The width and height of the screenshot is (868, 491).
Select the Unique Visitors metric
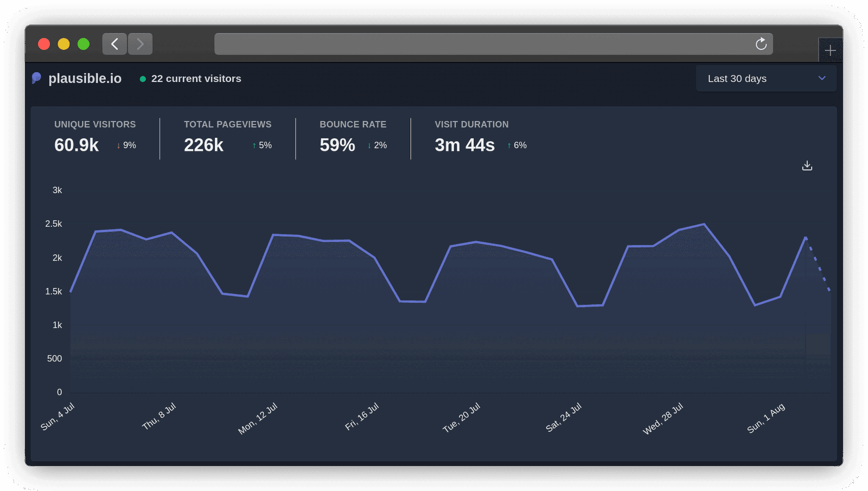[95, 136]
